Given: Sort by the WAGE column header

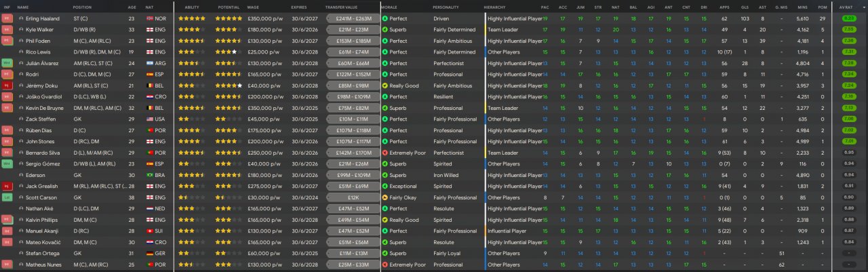Looking at the screenshot, I should point(254,7).
